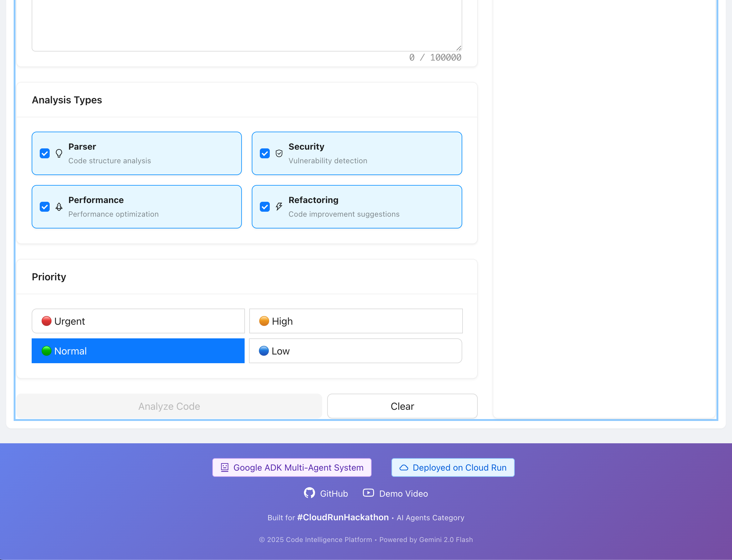
Task: Uncheck the Security analysis checkbox
Action: point(265,153)
